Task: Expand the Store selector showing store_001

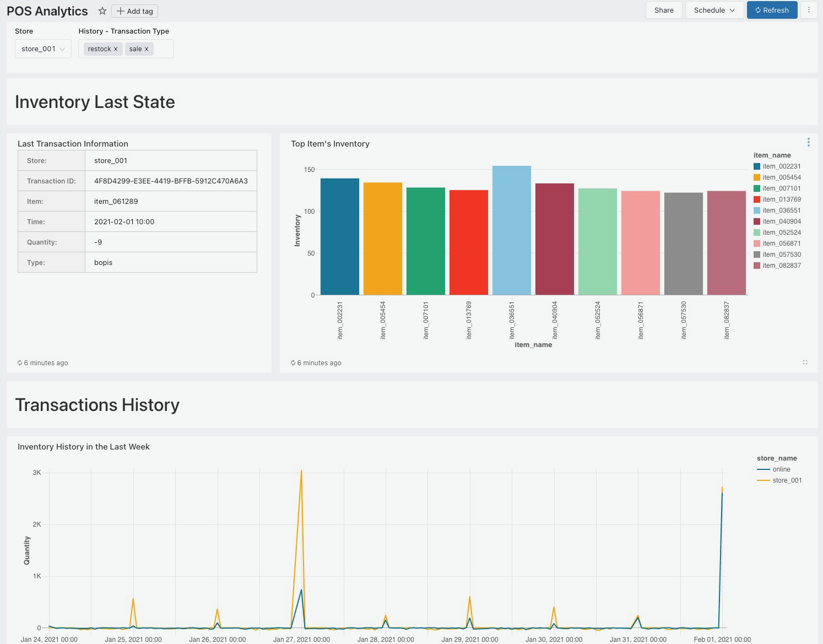Action: coord(43,49)
